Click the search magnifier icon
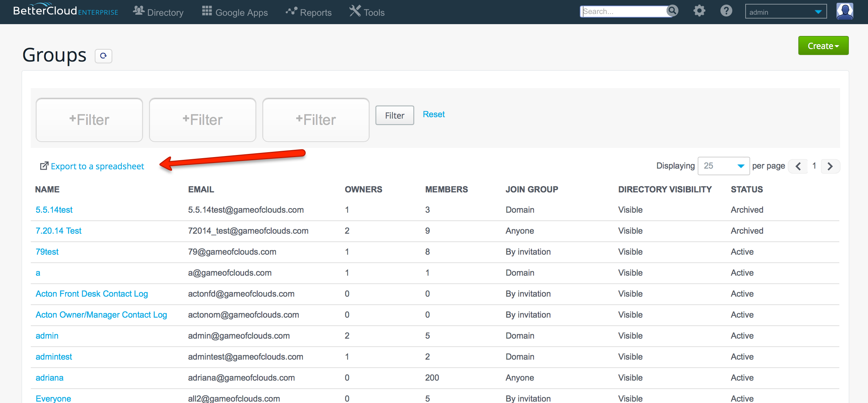The image size is (868, 403). pos(672,11)
